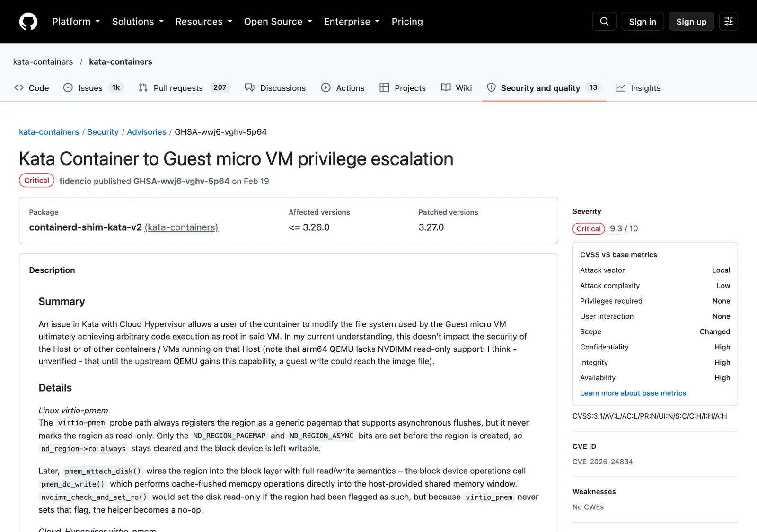The height and width of the screenshot is (532, 757).
Task: Open the kata-containers repository name link
Action: click(121, 62)
